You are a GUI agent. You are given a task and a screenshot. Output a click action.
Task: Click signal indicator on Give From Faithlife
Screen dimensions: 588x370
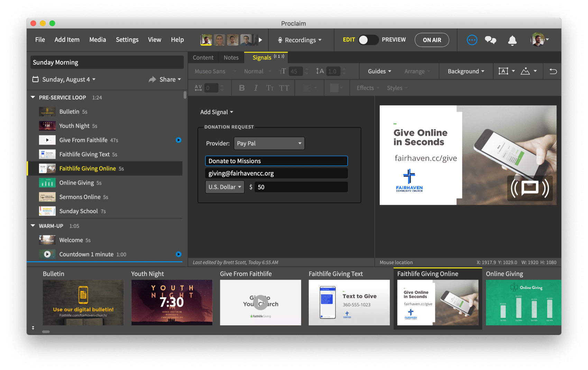[178, 140]
